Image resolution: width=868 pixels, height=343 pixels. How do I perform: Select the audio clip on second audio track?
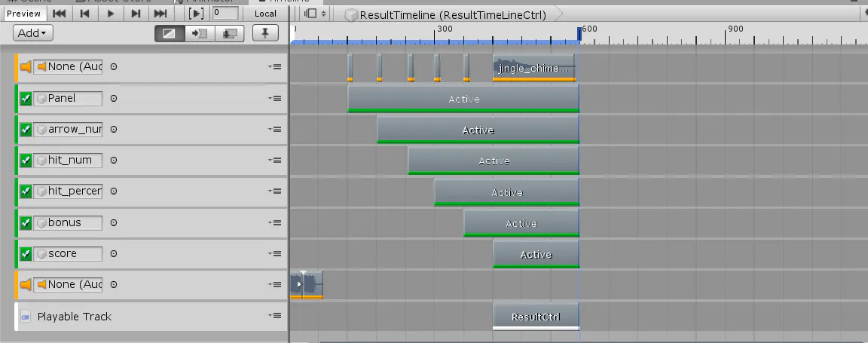tap(306, 285)
